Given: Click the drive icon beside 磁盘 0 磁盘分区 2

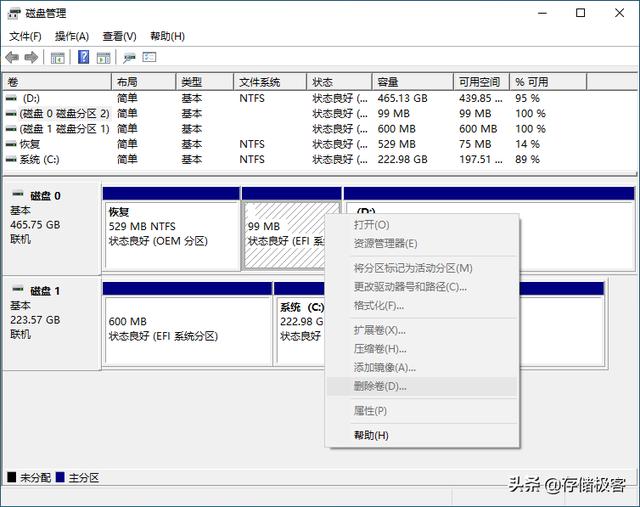Looking at the screenshot, I should click(x=11, y=114).
